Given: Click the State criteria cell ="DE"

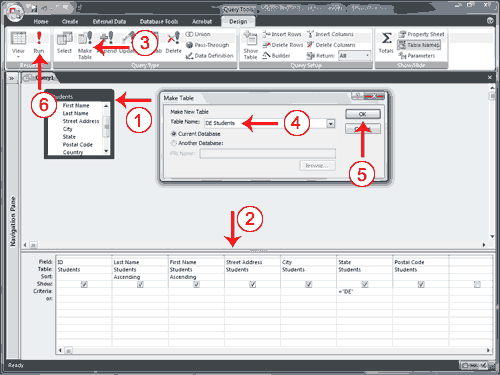Looking at the screenshot, I should point(364,291).
